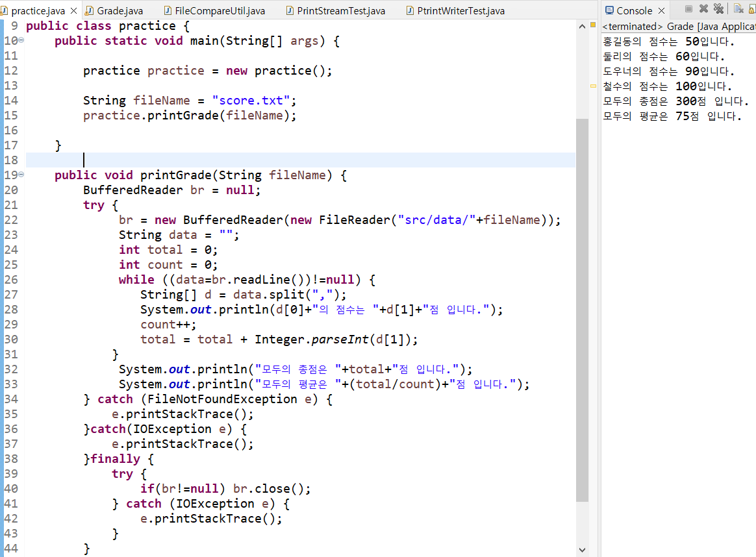Click console line '철수의 점수는 100입니다.'

(x=668, y=86)
